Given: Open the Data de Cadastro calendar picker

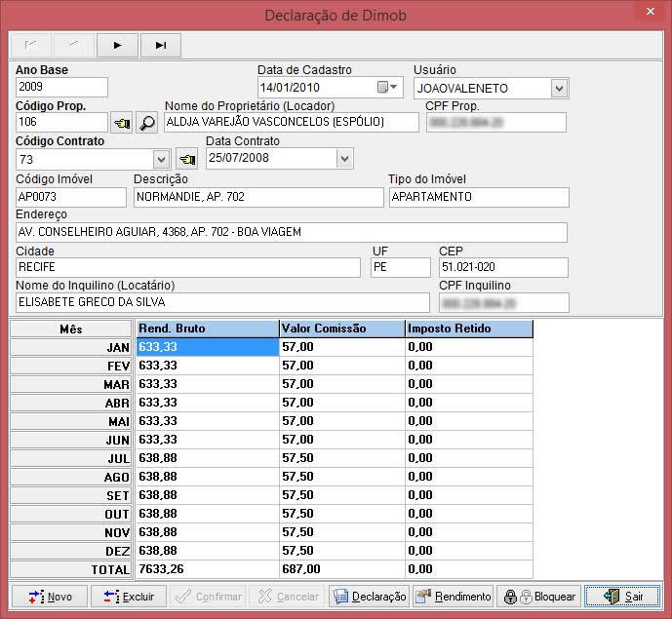Looking at the screenshot, I should (388, 88).
